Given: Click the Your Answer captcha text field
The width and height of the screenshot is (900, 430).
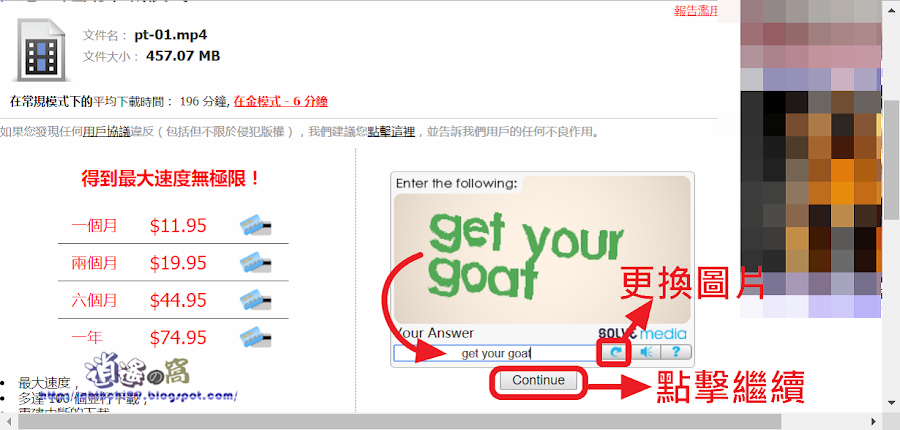Looking at the screenshot, I should coord(495,353).
